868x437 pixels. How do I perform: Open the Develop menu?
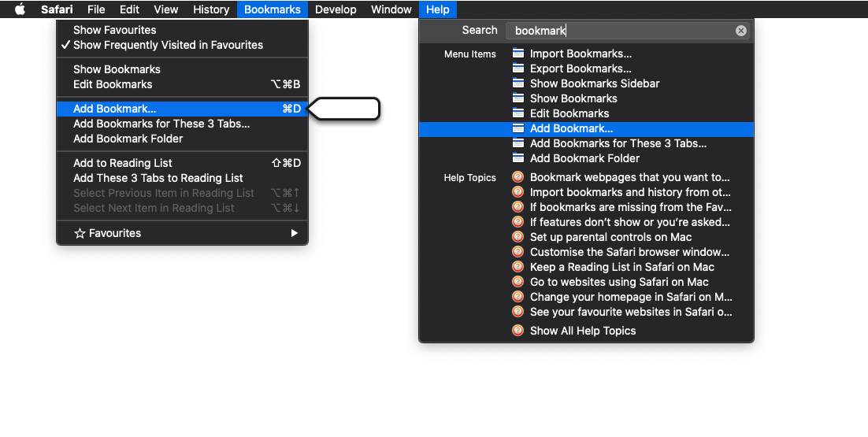(336, 9)
